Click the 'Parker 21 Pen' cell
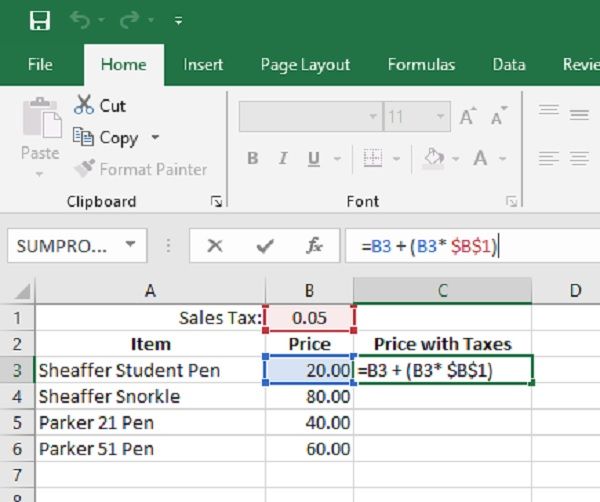Screen dimensions: 600x502 150,422
